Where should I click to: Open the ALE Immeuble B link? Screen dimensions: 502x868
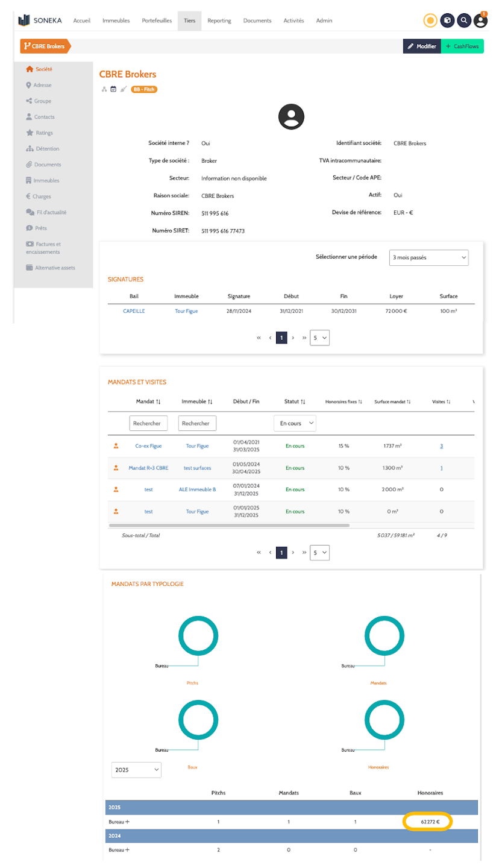[197, 489]
